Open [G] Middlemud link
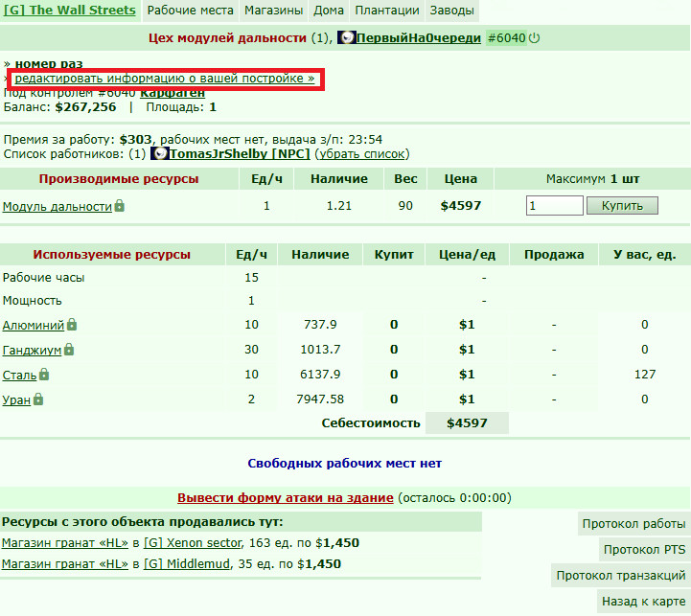691x616 pixels. coord(187,564)
